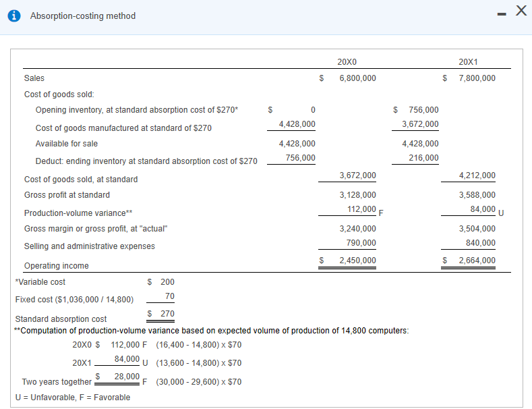Click the 790,000 selling expenses value
This screenshot has width=532, height=409.
click(361, 243)
